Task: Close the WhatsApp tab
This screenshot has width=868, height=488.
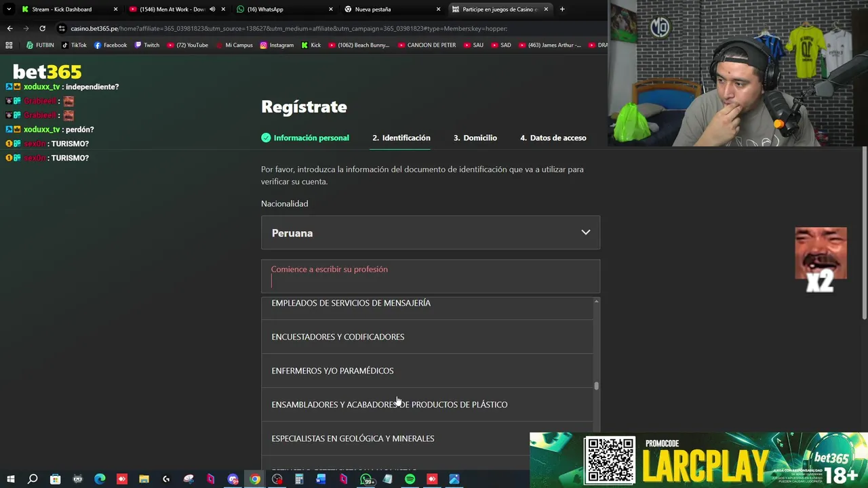Action: [x=331, y=9]
